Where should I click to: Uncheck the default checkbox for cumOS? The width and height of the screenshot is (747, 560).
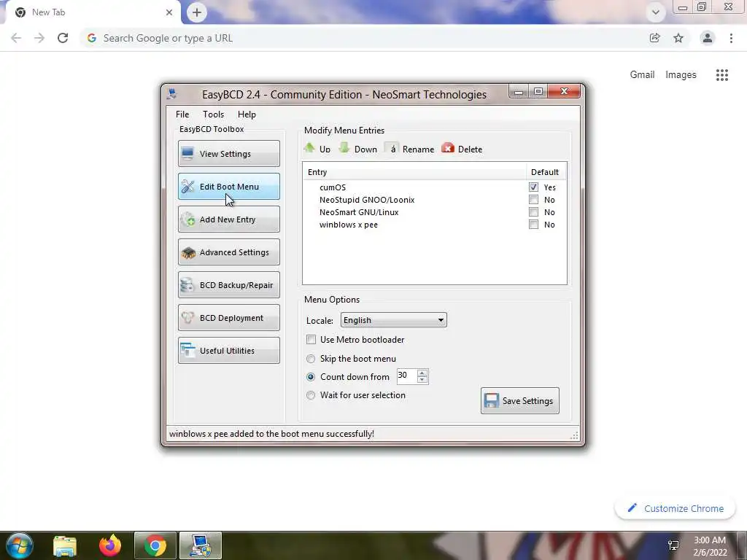tap(533, 187)
